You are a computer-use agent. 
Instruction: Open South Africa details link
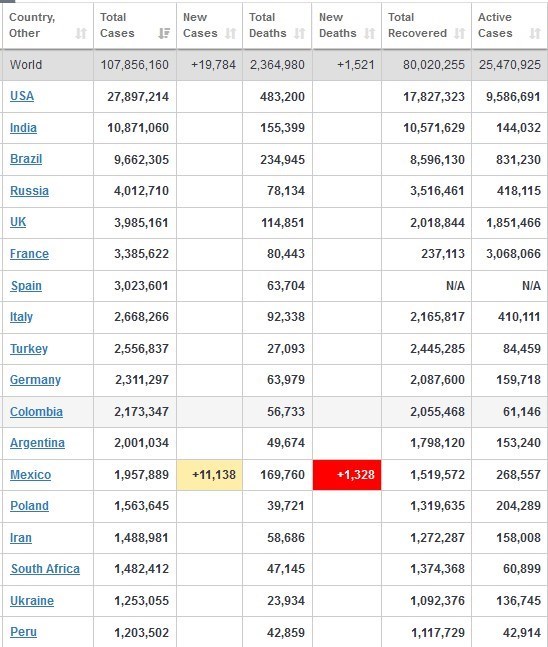pos(45,569)
